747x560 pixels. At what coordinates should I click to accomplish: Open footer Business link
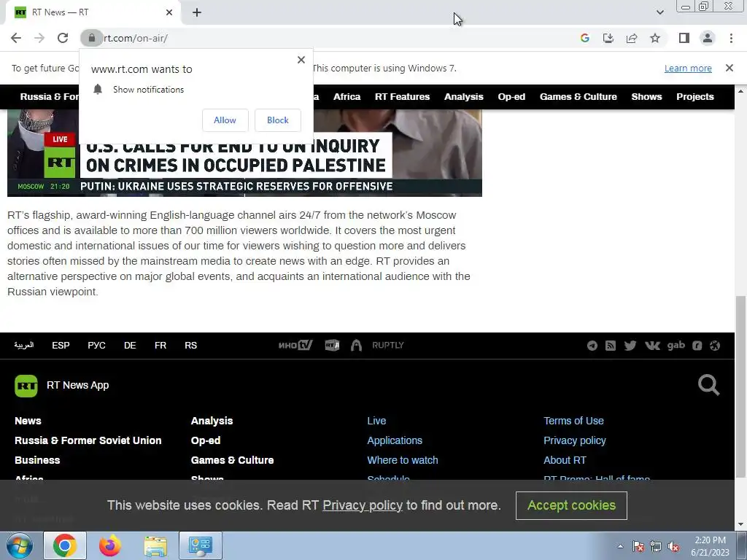37,460
